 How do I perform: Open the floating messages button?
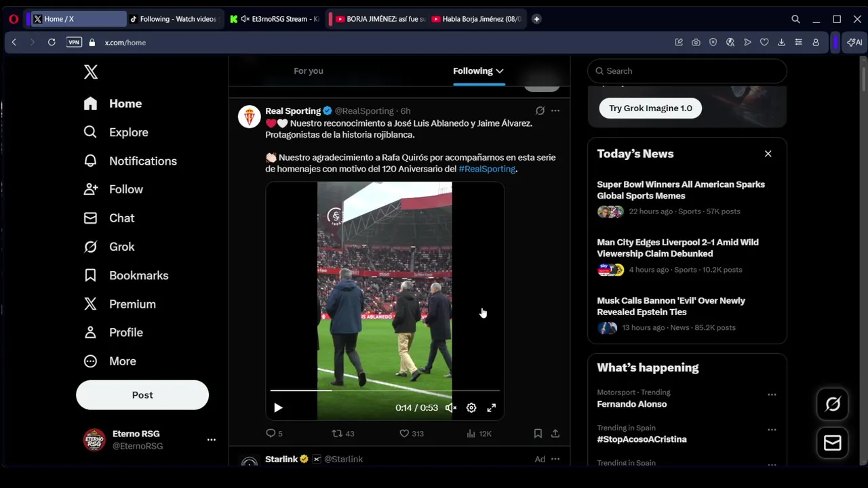coord(833,443)
